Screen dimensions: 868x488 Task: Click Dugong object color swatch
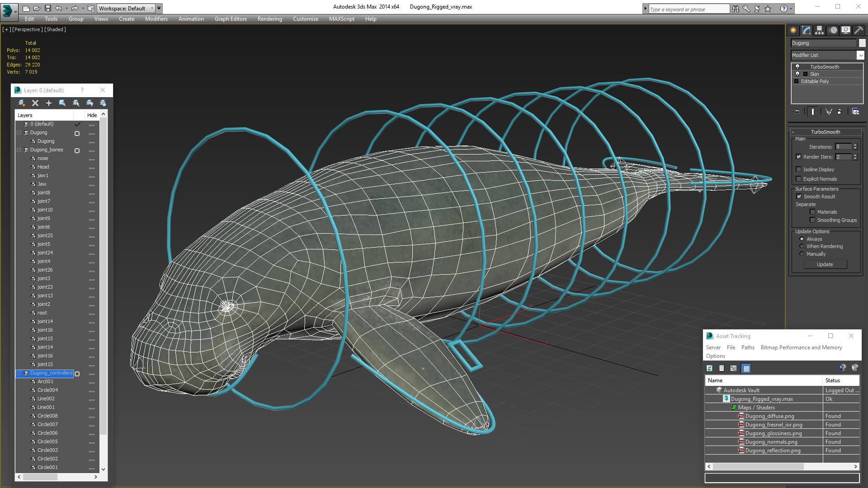862,43
